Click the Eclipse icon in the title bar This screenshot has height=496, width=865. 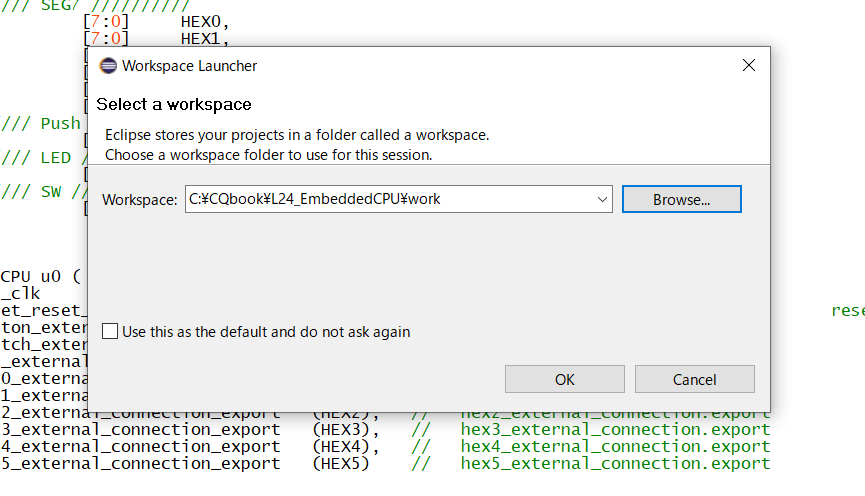click(x=108, y=66)
